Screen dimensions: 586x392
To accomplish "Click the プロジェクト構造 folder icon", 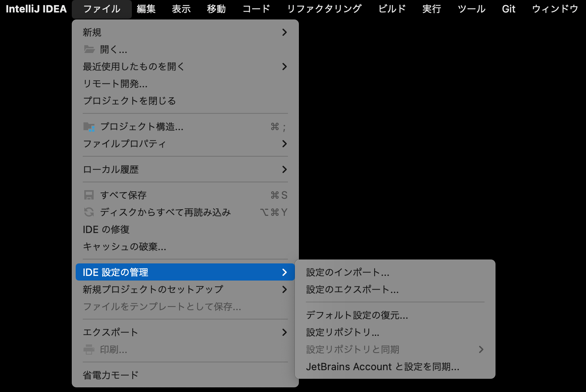I will (89, 127).
